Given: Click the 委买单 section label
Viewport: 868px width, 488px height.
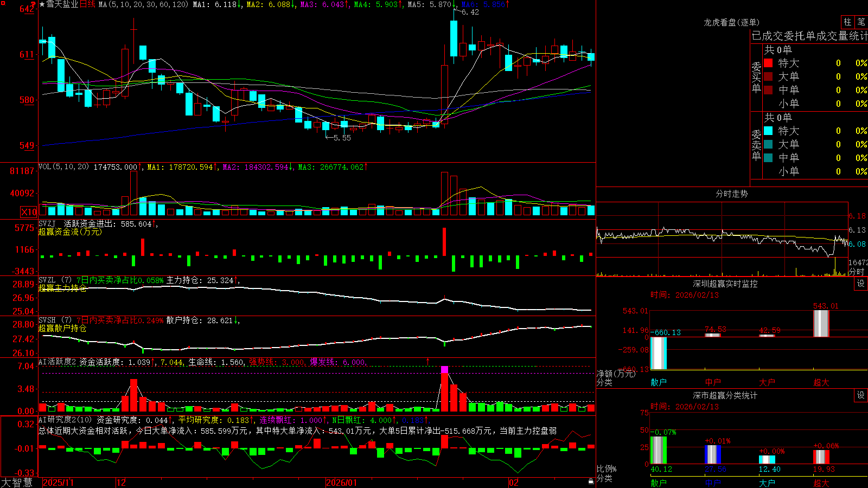Looking at the screenshot, I should click(x=756, y=77).
